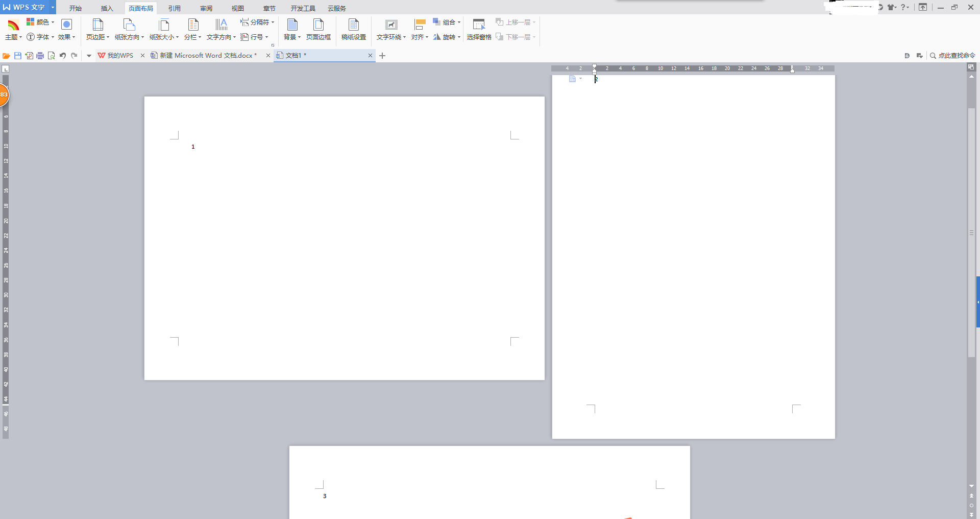Switch to the 开始 ribbon tab
The height and width of the screenshot is (519, 980).
76,8
